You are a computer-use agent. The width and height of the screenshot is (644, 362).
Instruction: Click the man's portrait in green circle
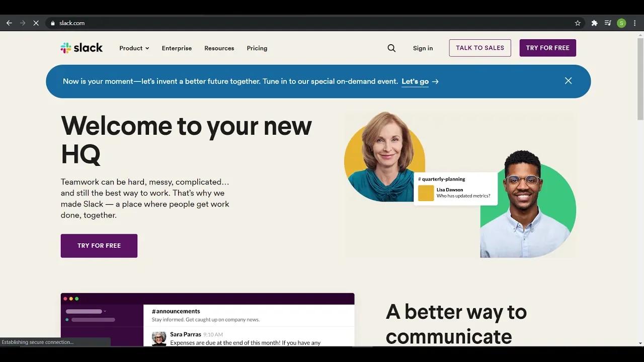pyautogui.click(x=527, y=205)
